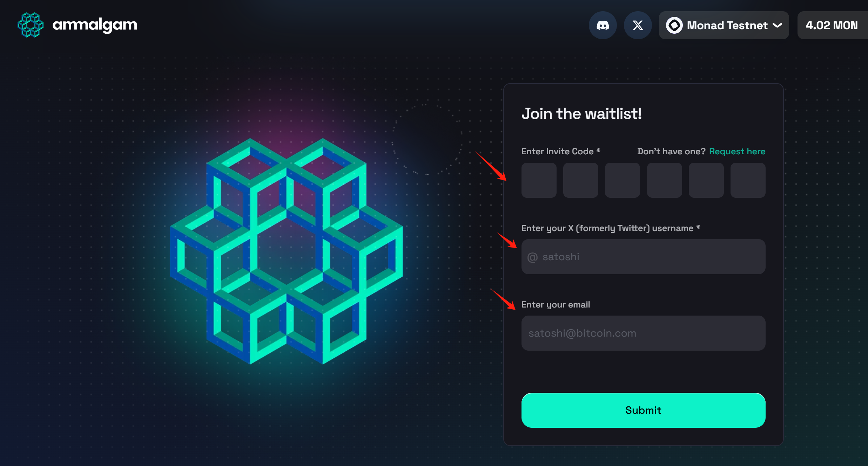The width and height of the screenshot is (868, 466).
Task: Submit the waitlist form
Action: tap(643, 410)
